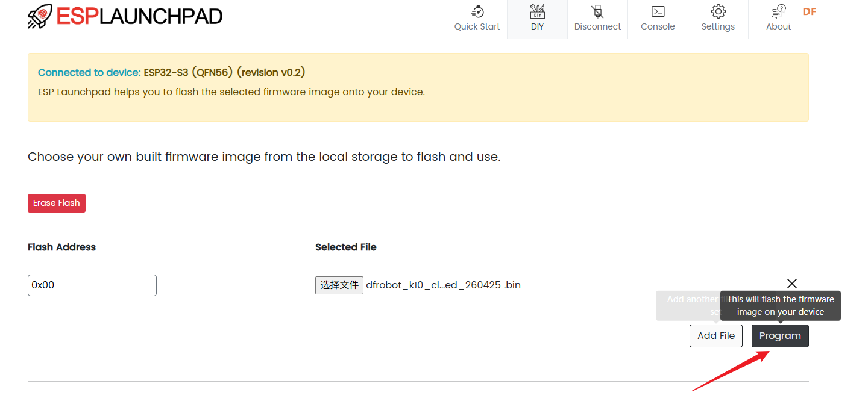Image resolution: width=868 pixels, height=410 pixels.
Task: Click the Add File button
Action: pos(716,336)
